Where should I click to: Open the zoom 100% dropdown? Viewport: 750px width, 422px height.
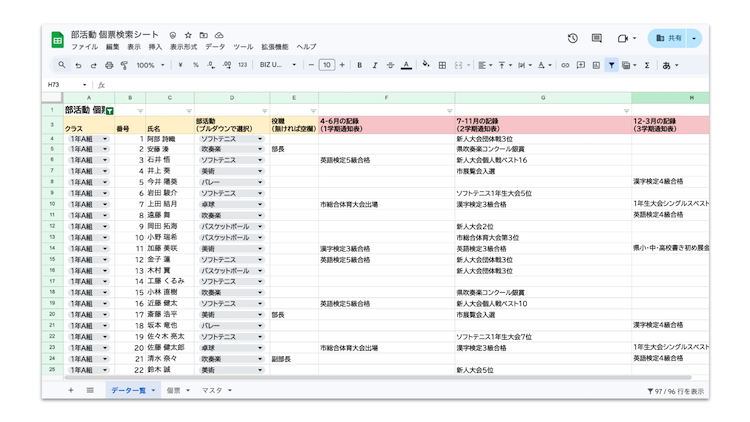[151, 65]
